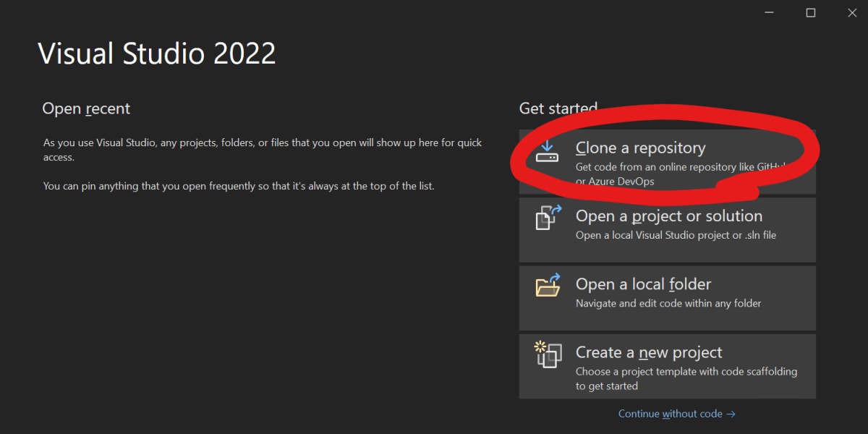Choose Open a project or solution heading
Image resolution: width=868 pixels, height=434 pixels.
669,216
